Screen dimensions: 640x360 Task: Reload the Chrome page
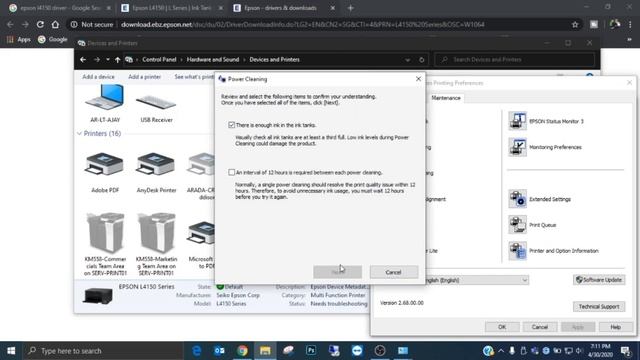[40, 24]
